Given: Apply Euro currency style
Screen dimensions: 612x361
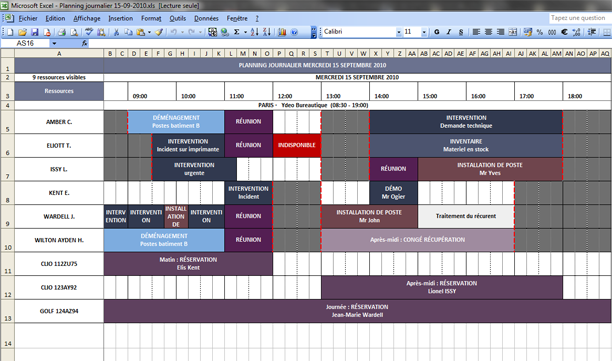Looking at the screenshot, I should [564, 32].
